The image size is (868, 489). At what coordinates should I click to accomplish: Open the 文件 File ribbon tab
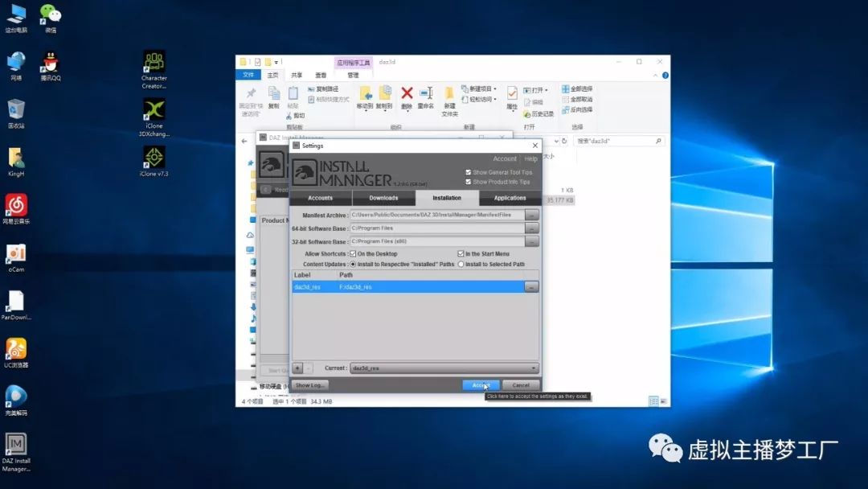click(x=248, y=75)
